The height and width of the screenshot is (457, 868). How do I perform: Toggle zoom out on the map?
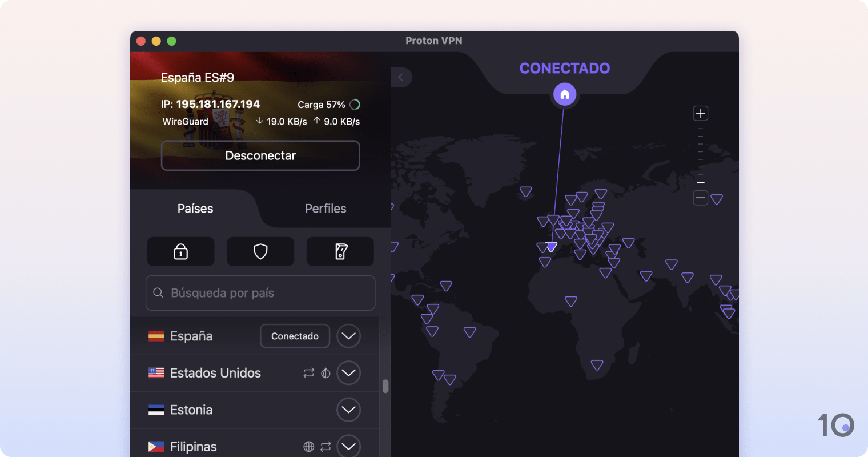click(700, 198)
